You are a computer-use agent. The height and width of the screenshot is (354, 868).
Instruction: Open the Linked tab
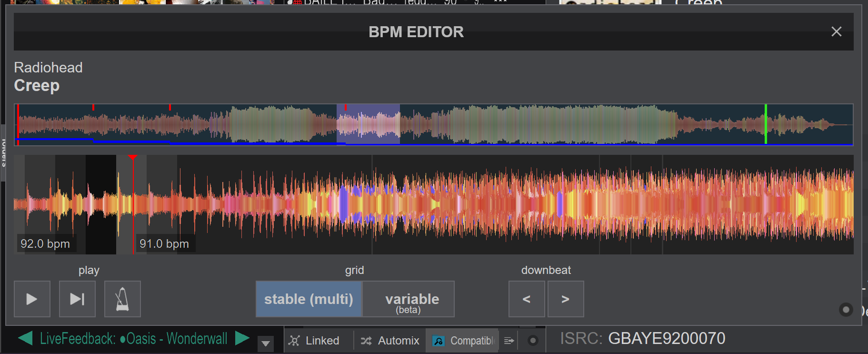315,341
